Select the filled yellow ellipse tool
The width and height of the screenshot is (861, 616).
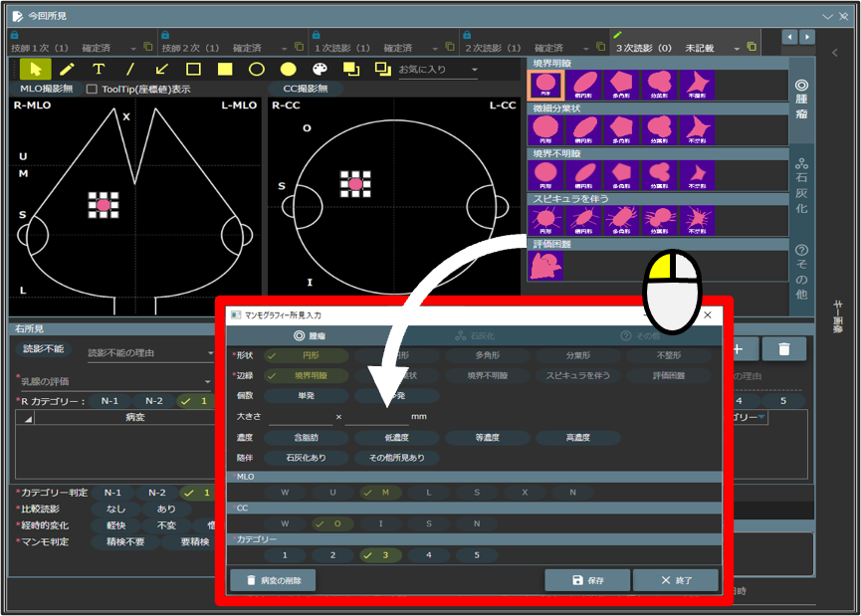click(x=289, y=70)
